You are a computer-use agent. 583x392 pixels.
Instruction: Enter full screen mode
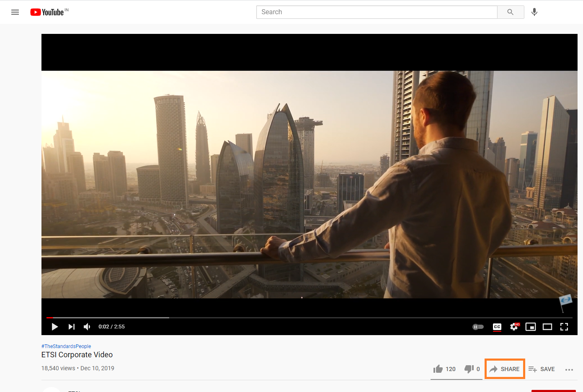(x=564, y=327)
